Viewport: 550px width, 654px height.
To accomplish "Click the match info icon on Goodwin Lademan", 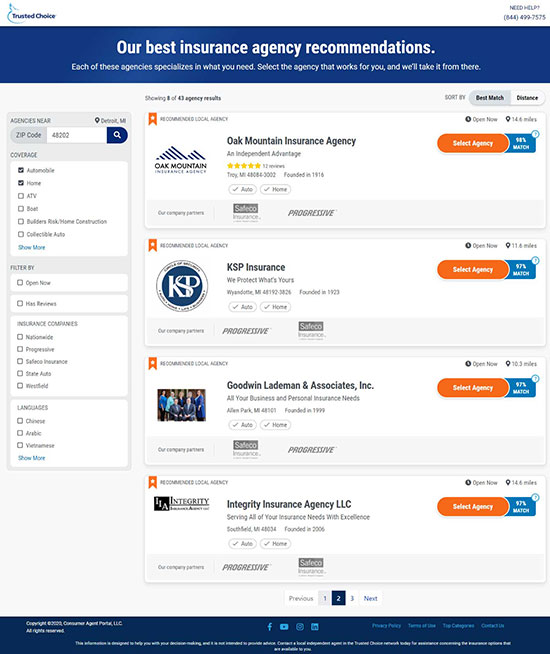I will coord(535,378).
